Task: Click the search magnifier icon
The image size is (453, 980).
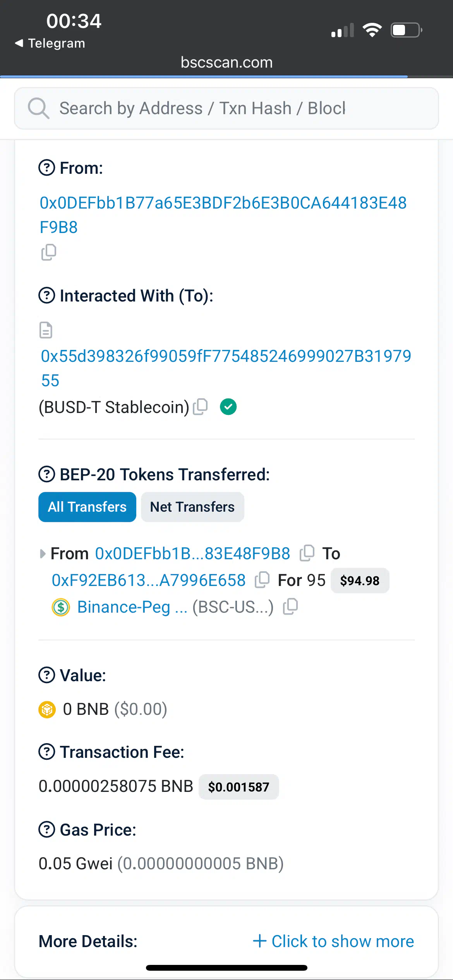Action: 38,108
